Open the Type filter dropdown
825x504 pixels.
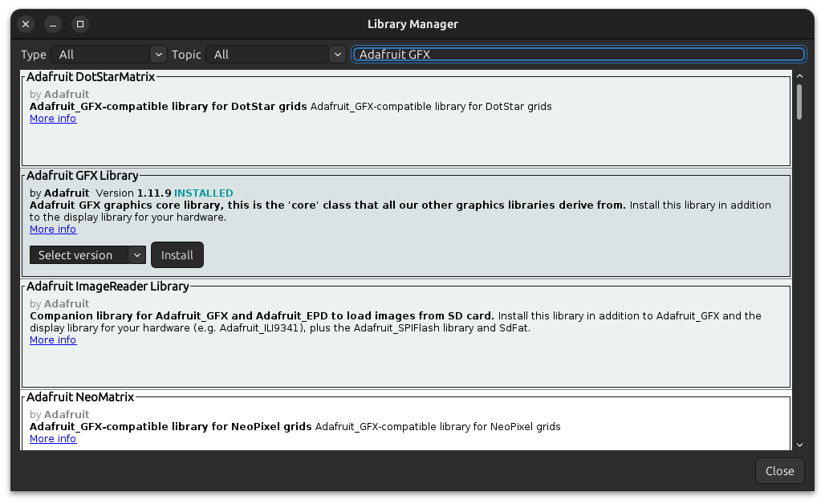point(109,55)
